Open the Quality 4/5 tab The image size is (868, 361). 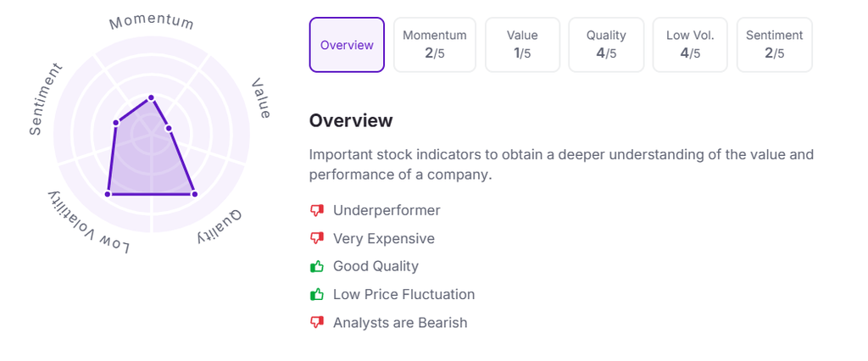click(606, 45)
